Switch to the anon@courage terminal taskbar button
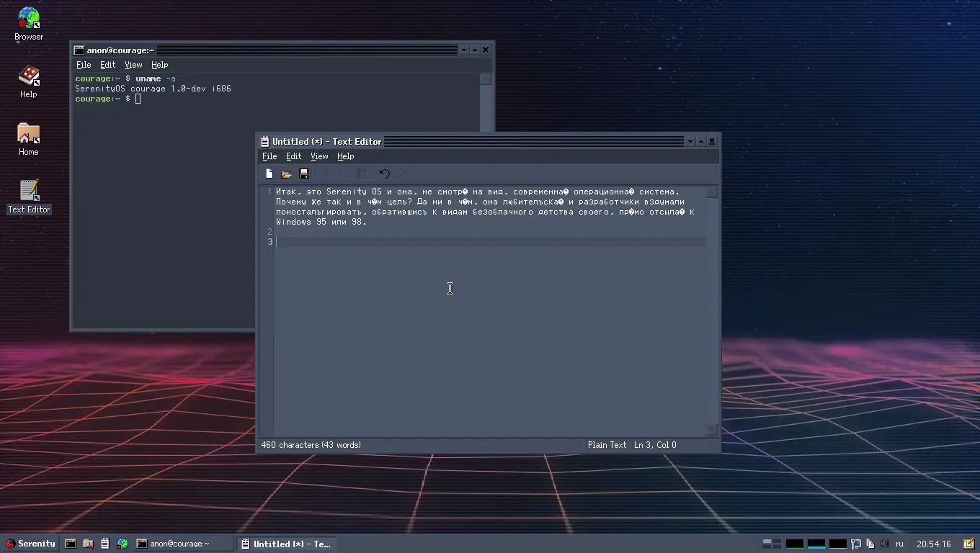 point(182,544)
